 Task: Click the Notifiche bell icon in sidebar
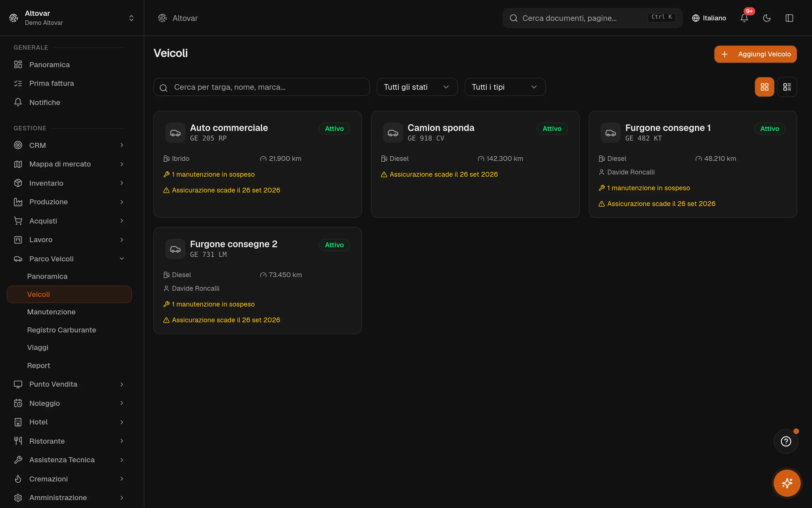[x=18, y=102]
